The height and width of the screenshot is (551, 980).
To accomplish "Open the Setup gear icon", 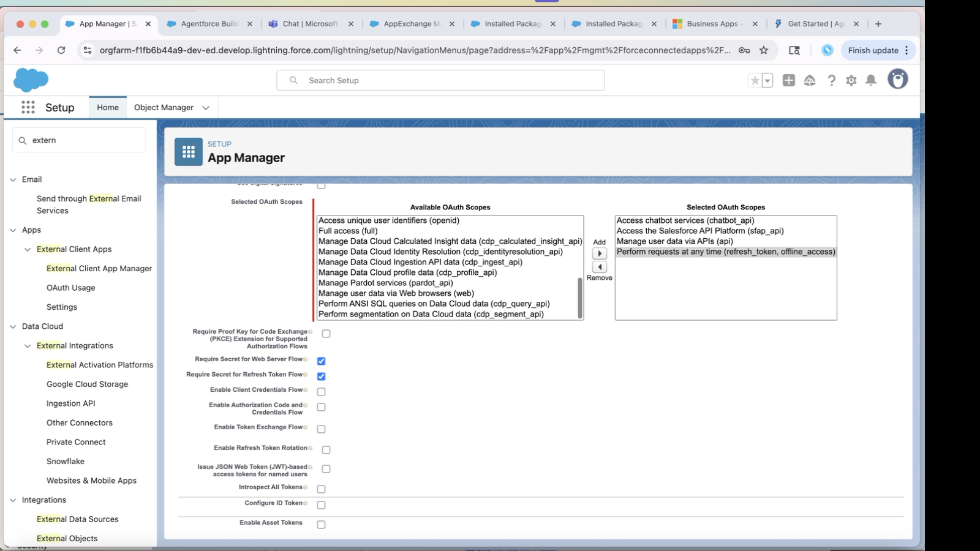I will click(x=851, y=80).
